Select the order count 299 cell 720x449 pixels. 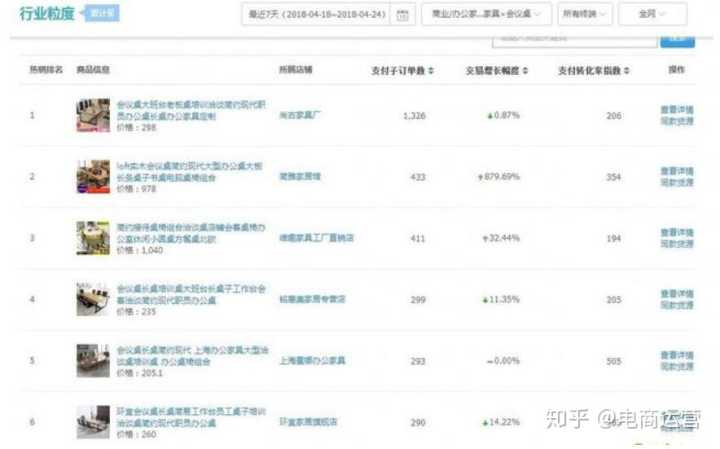pos(418,300)
